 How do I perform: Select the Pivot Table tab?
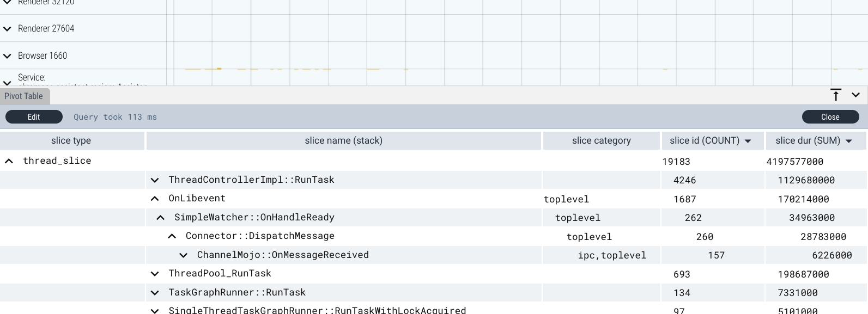[24, 96]
